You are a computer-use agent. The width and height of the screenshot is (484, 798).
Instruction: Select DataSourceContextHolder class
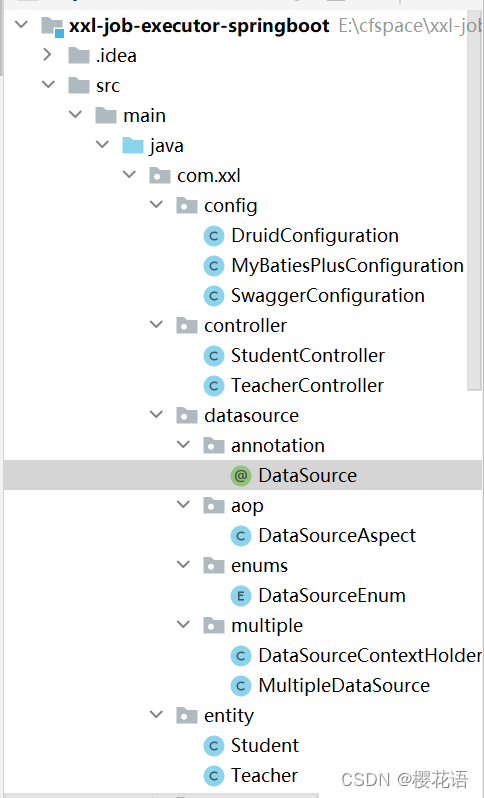click(370, 656)
